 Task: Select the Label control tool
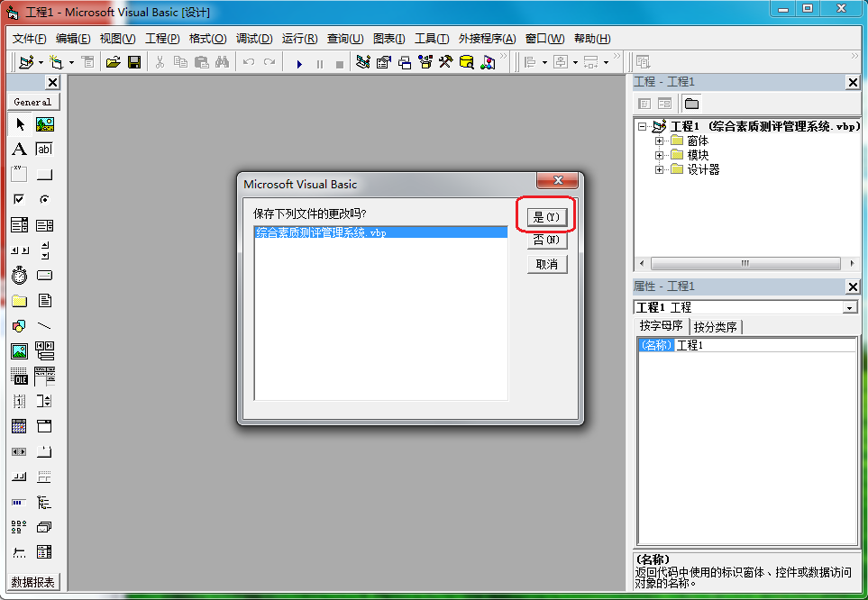point(19,149)
